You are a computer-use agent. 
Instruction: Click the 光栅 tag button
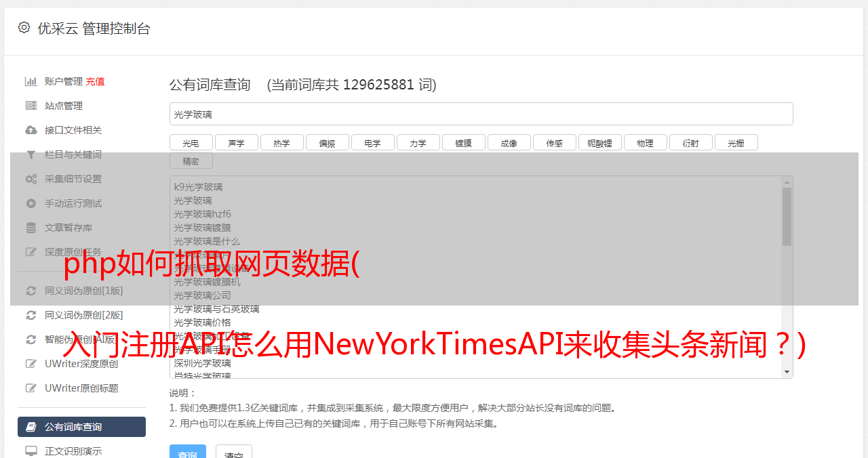[x=736, y=142]
